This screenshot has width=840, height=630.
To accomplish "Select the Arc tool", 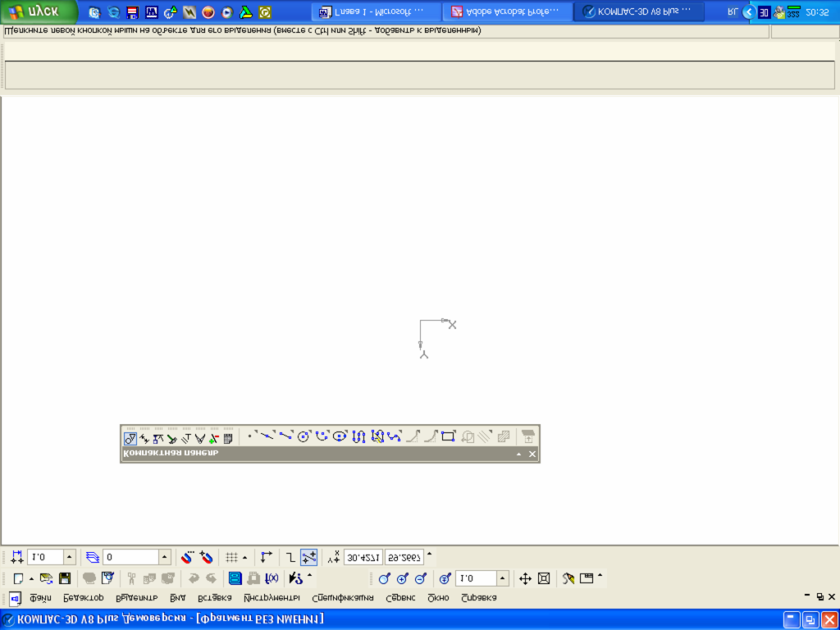I will tap(322, 436).
